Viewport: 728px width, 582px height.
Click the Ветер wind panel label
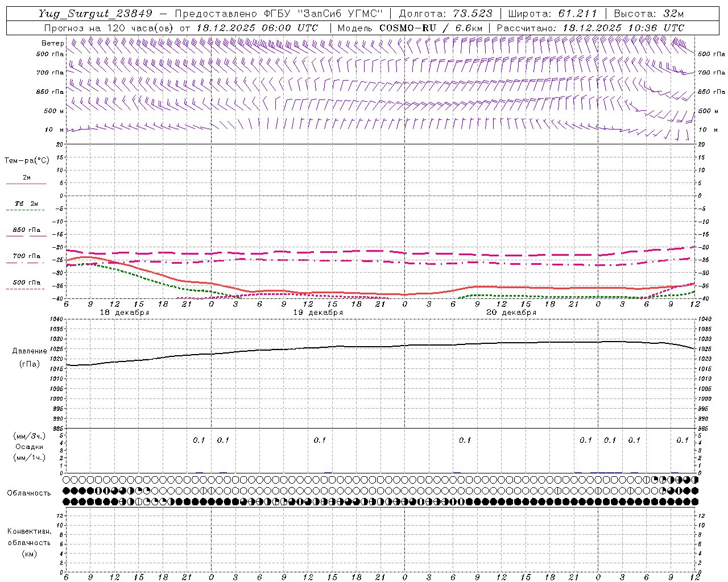(x=52, y=43)
